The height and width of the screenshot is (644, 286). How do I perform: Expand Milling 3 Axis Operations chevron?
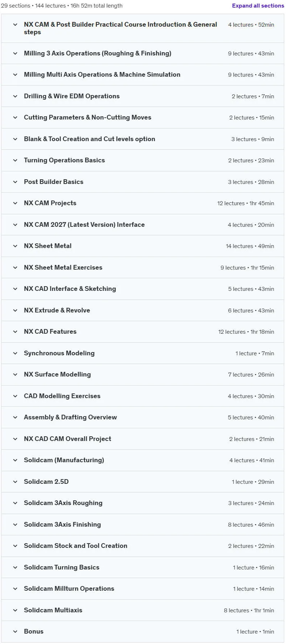click(15, 53)
